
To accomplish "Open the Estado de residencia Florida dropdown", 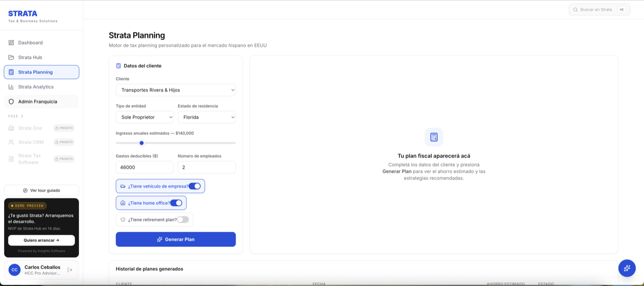I will click(x=207, y=117).
